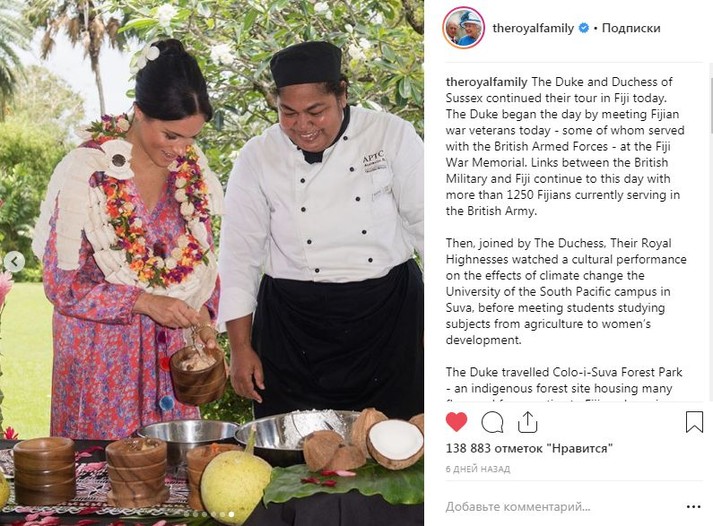Click the Подписки following button
The width and height of the screenshot is (713, 526).
(631, 28)
